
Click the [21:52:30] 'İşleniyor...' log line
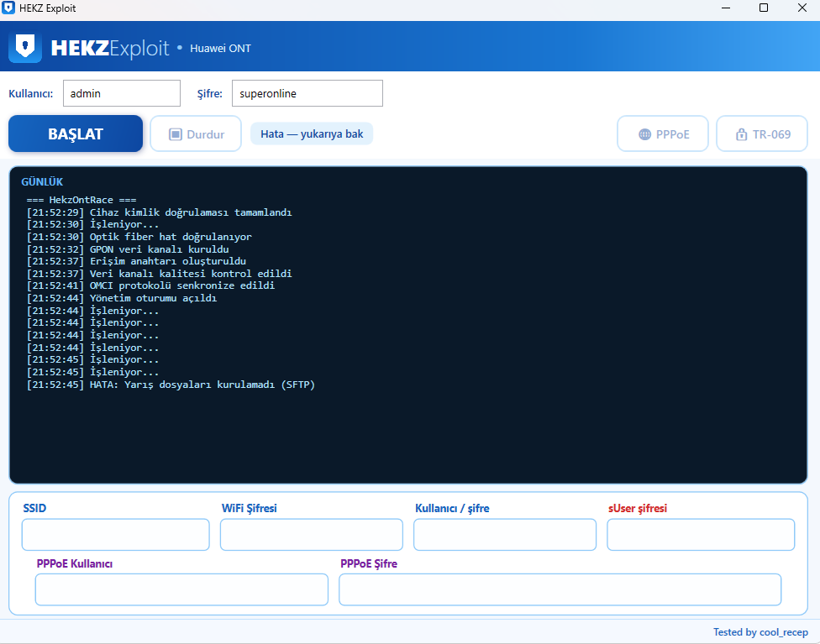(x=92, y=224)
